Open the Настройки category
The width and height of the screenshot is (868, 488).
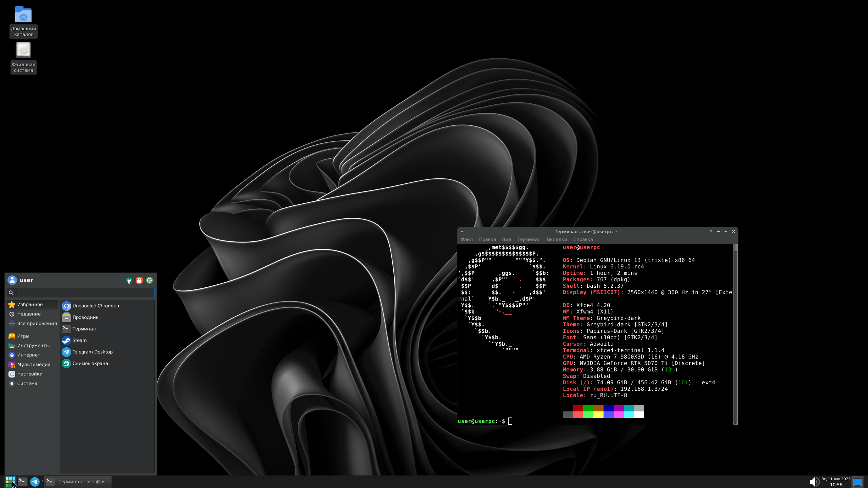(30, 374)
